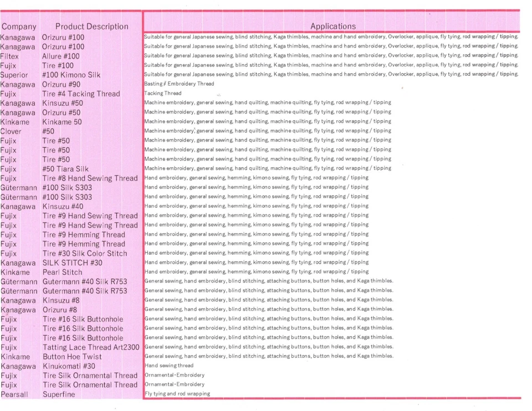Select Tire #8 Hand Sewing Thread product
This screenshot has height=411, width=532.
[x=90, y=178]
